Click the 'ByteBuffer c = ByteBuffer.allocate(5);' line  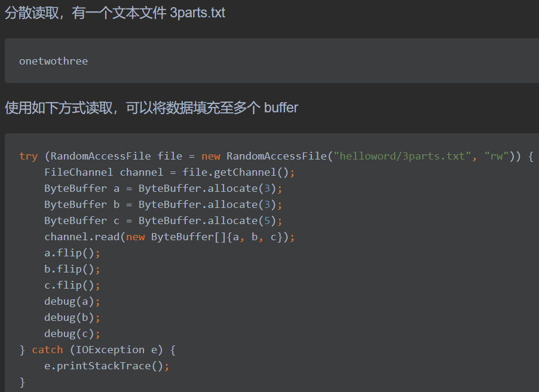pos(163,220)
